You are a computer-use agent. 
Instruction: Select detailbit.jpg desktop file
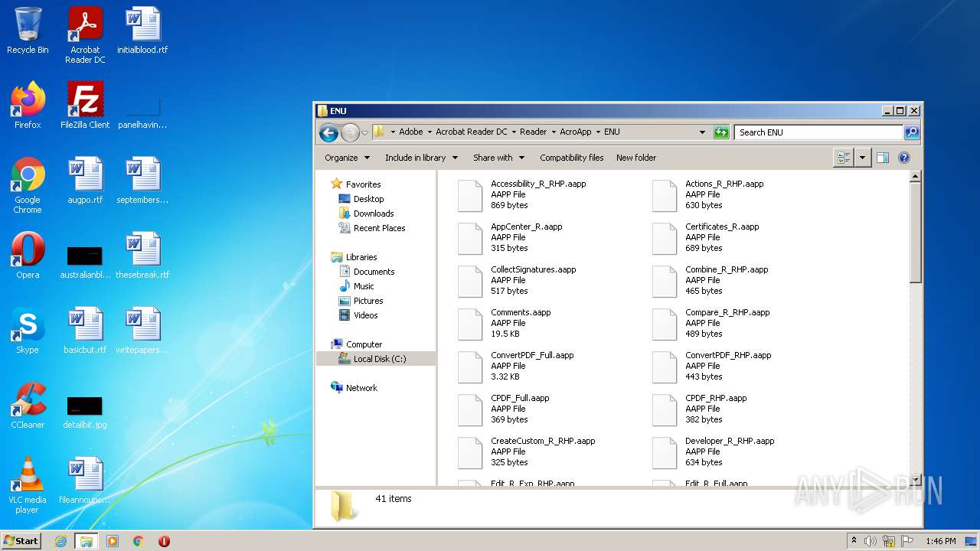(85, 413)
